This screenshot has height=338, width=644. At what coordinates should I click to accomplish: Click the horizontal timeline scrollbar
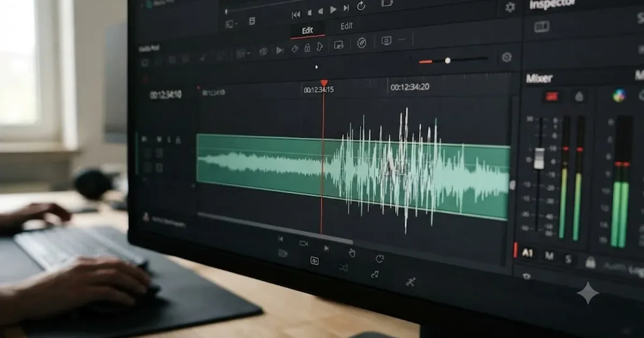pos(275,228)
